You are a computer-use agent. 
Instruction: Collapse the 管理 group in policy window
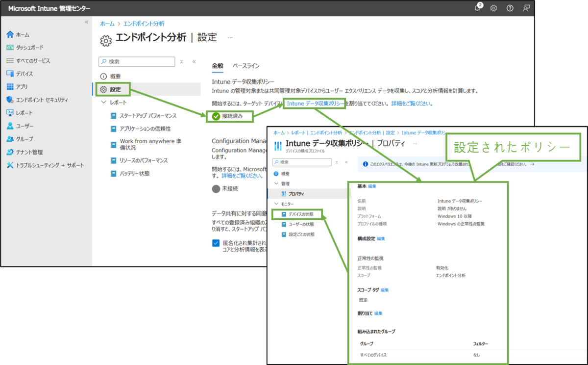pyautogui.click(x=276, y=183)
